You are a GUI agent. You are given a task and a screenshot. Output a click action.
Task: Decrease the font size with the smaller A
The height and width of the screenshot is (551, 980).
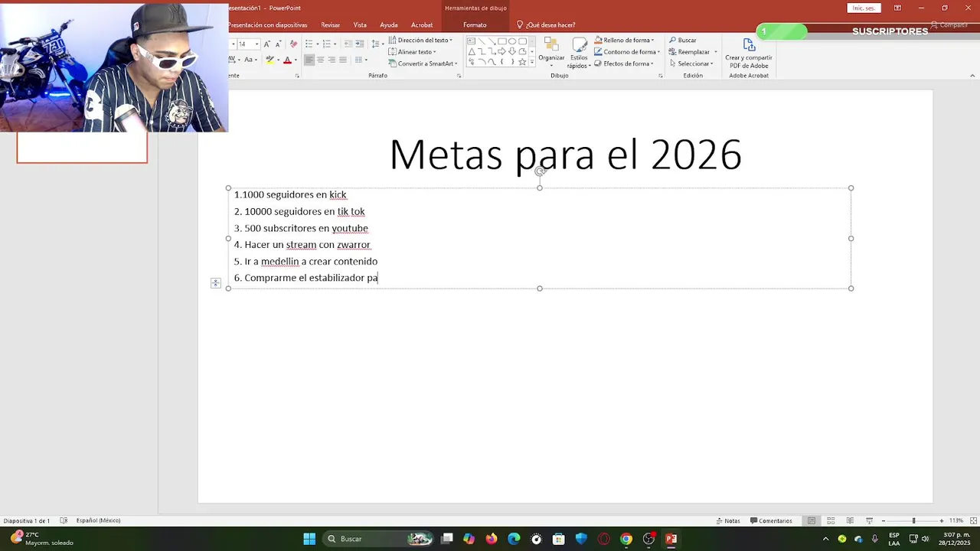click(277, 44)
